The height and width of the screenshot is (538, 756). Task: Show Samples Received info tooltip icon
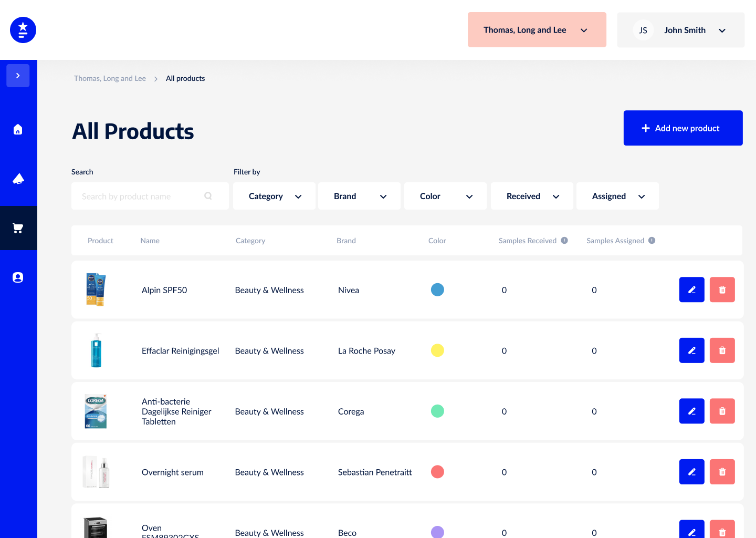coord(564,241)
